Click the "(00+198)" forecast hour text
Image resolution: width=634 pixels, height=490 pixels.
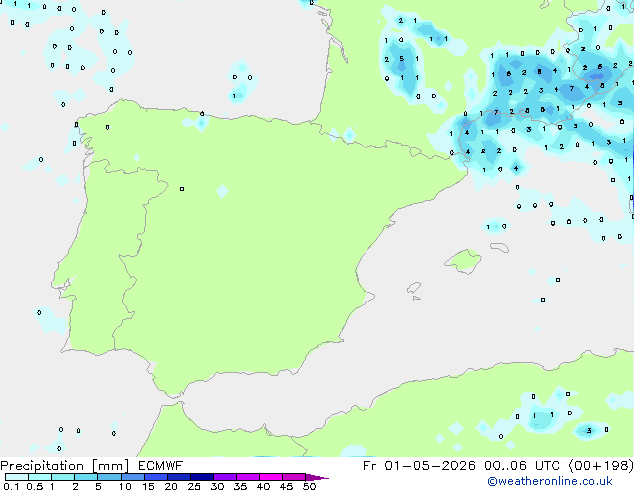pyautogui.click(x=601, y=466)
